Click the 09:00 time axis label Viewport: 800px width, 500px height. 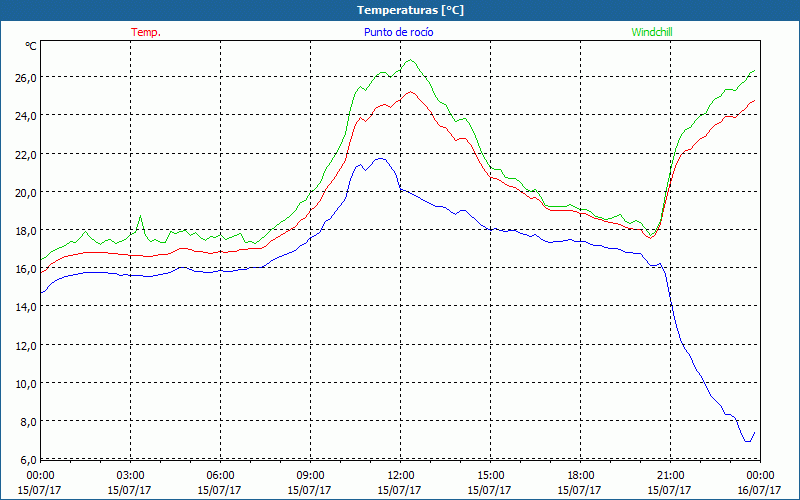[310, 476]
